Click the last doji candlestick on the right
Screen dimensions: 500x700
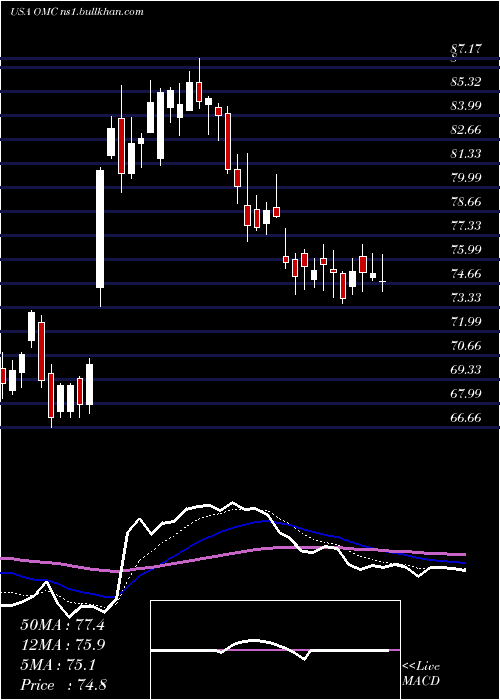tap(383, 273)
